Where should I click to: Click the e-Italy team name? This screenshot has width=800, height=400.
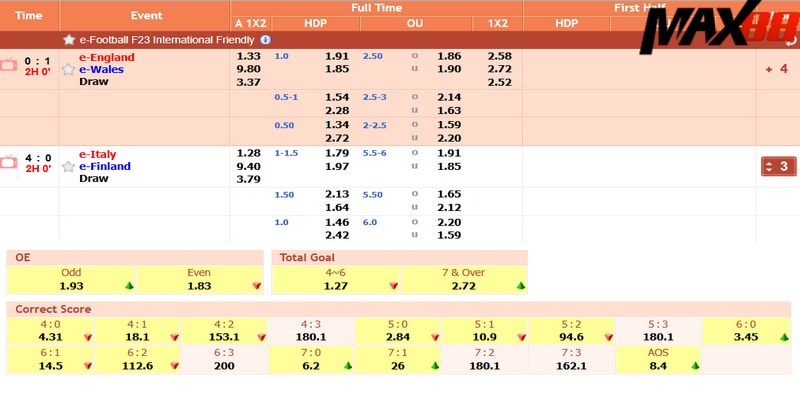tap(97, 154)
